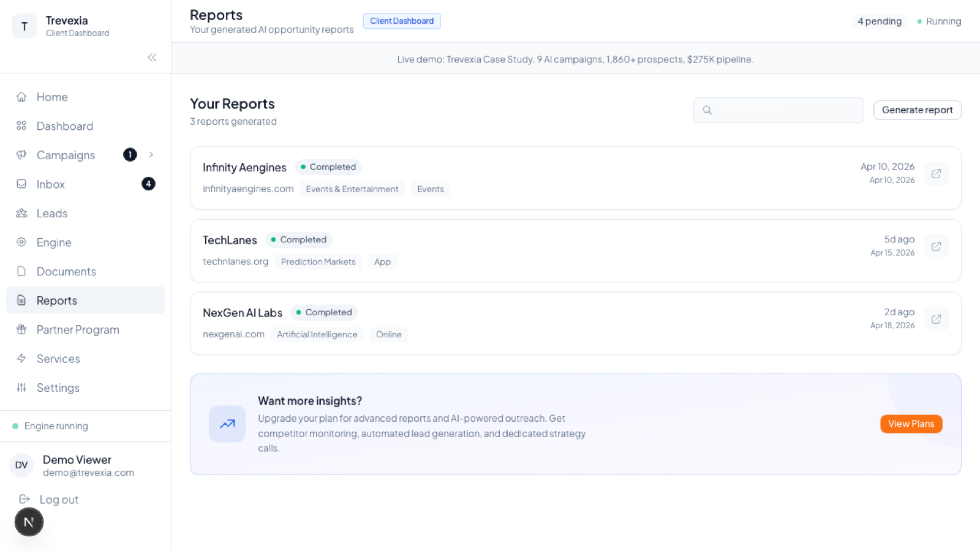Expand the Campaigns submenu chevron

click(x=151, y=155)
